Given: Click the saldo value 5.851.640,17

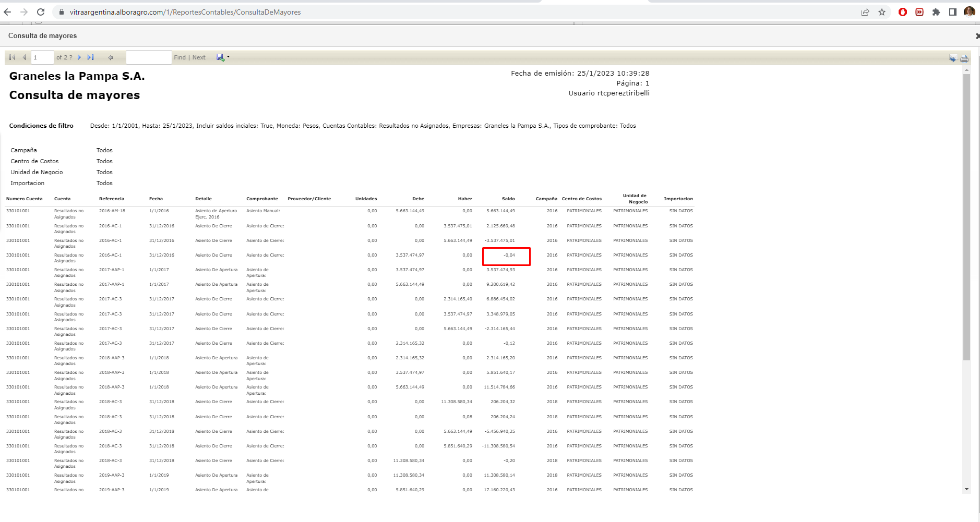Looking at the screenshot, I should 501,373.
